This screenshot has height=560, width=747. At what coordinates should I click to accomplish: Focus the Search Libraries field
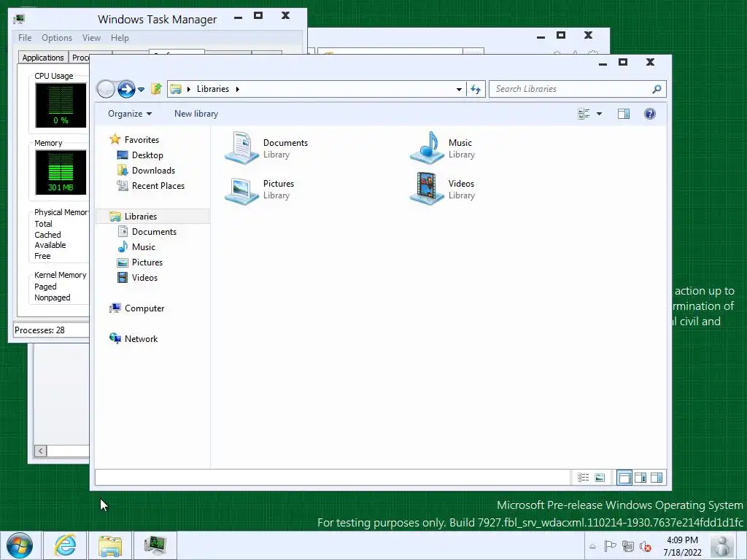point(578,89)
